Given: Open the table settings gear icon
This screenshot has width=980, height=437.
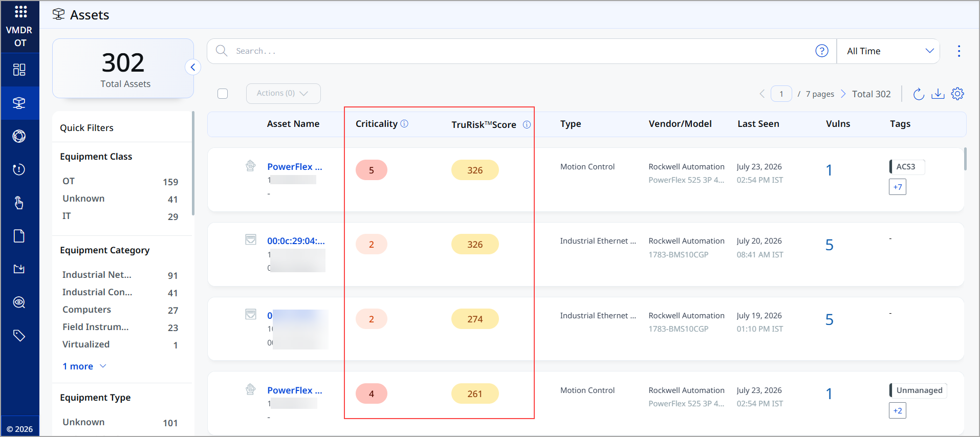Looking at the screenshot, I should [957, 94].
